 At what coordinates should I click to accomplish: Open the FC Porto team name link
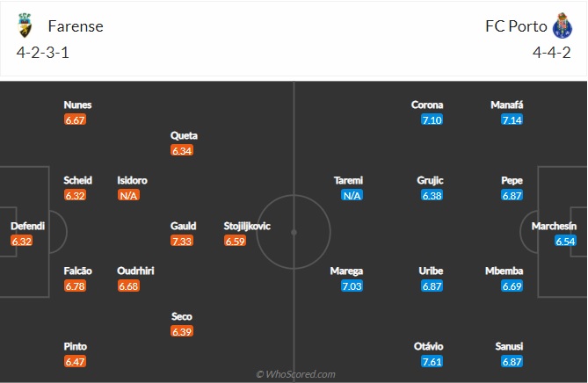pyautogui.click(x=516, y=26)
